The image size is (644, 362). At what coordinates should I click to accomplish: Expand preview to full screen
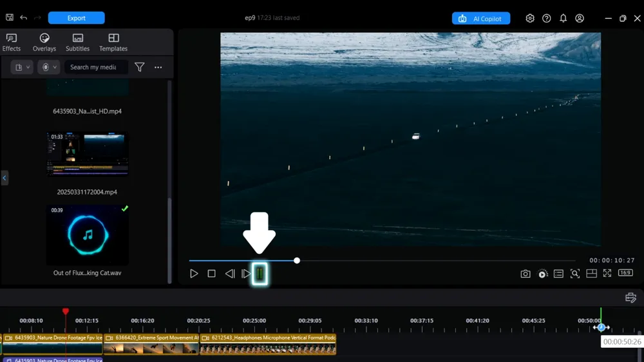pos(607,273)
